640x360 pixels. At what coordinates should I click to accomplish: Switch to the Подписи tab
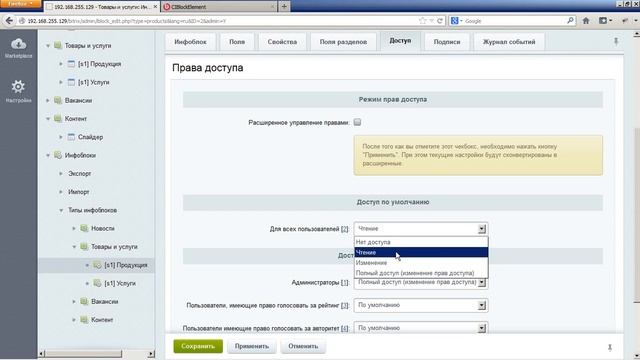[x=447, y=42]
